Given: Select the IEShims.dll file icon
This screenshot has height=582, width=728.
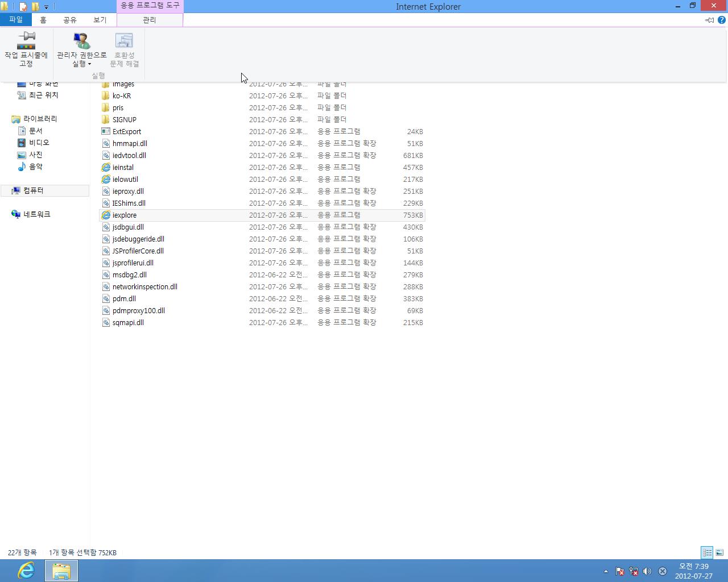Looking at the screenshot, I should pyautogui.click(x=106, y=203).
